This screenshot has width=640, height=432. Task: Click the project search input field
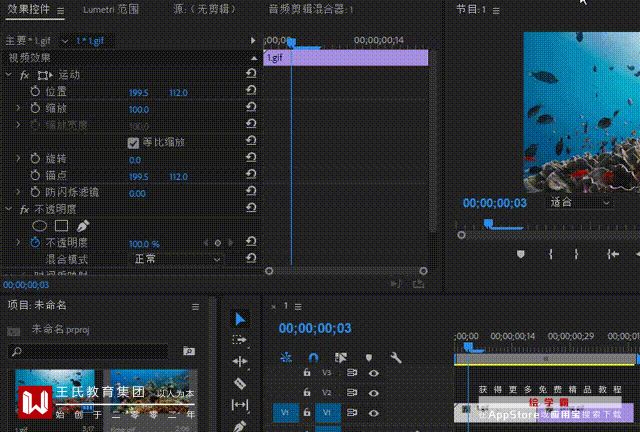[88, 351]
